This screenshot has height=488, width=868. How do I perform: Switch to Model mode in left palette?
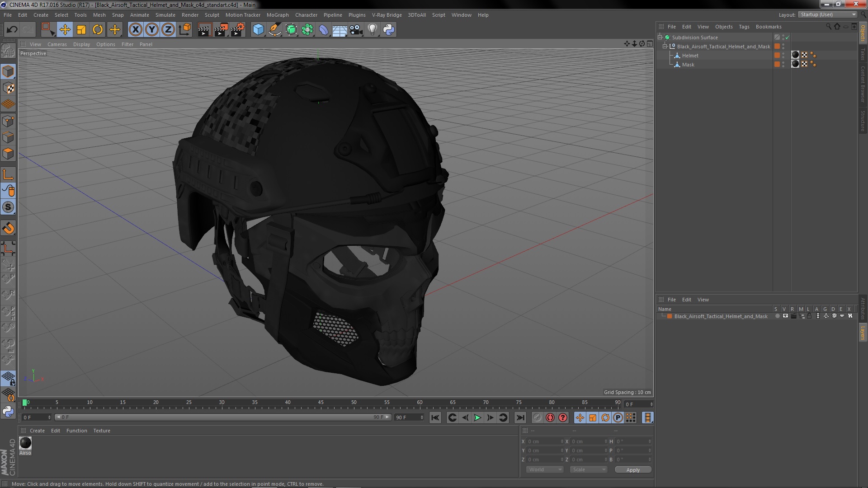pyautogui.click(x=8, y=71)
